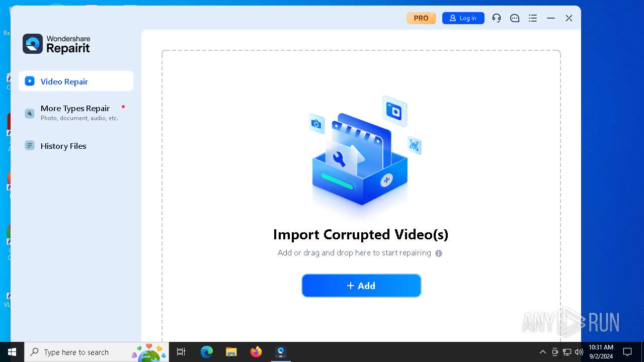Open the Windows Start menu
Image resolution: width=644 pixels, height=362 pixels.
coord(12,352)
